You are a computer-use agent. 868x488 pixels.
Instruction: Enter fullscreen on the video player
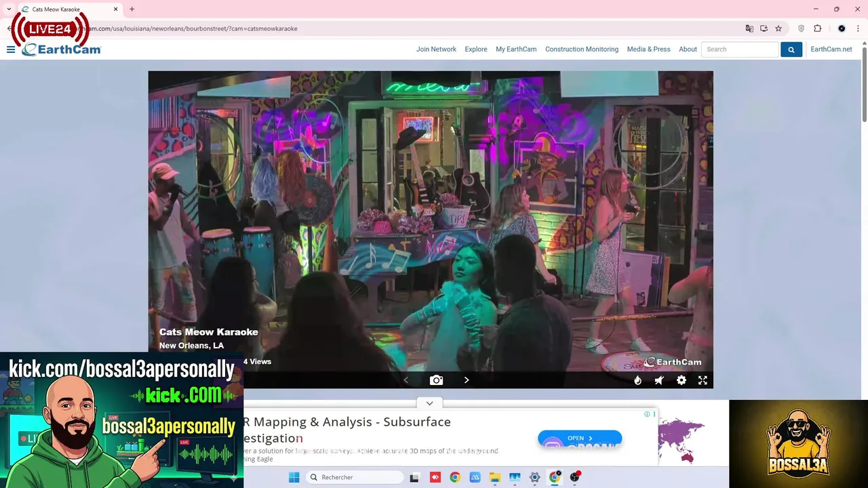pos(703,380)
